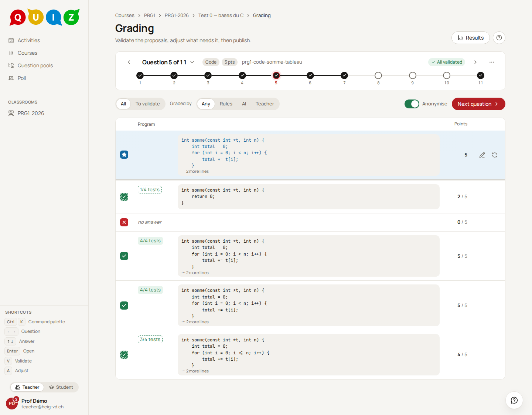Expand 2 more lines in 3/4 tests answer
The image size is (532, 415).
[x=195, y=371]
